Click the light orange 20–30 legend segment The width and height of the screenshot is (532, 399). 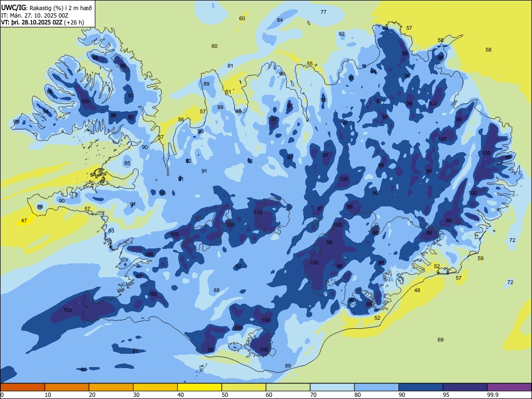(111, 387)
